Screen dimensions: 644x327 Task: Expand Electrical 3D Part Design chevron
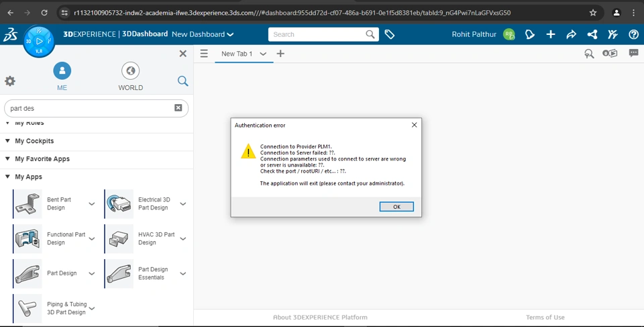click(x=183, y=204)
